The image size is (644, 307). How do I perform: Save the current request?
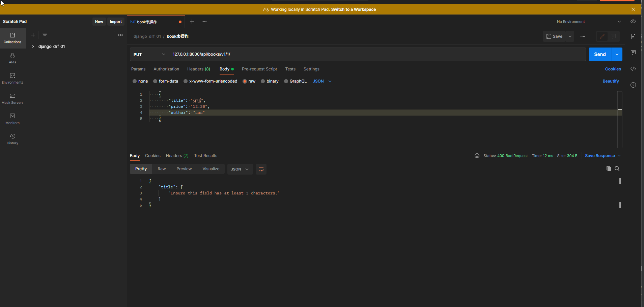coord(554,36)
